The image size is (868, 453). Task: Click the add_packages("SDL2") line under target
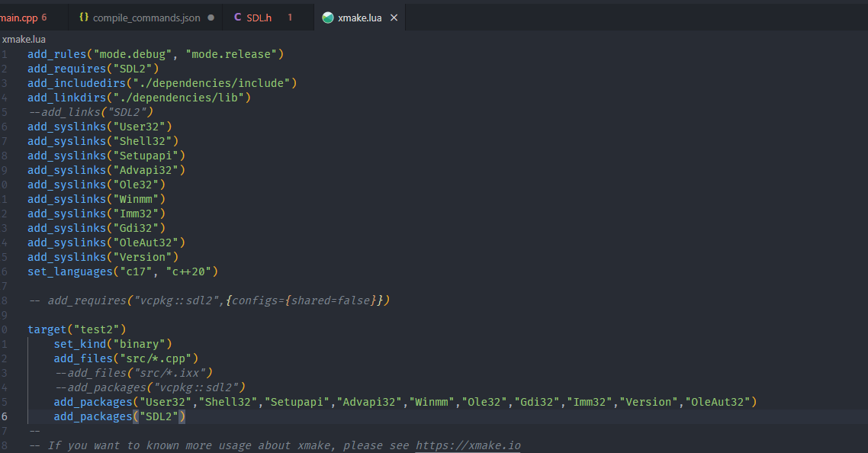(x=120, y=416)
